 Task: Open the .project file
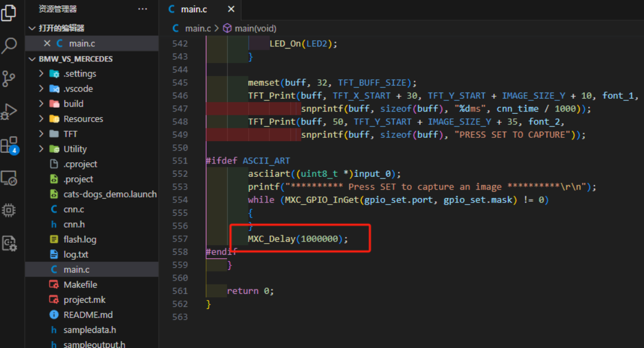tap(78, 180)
